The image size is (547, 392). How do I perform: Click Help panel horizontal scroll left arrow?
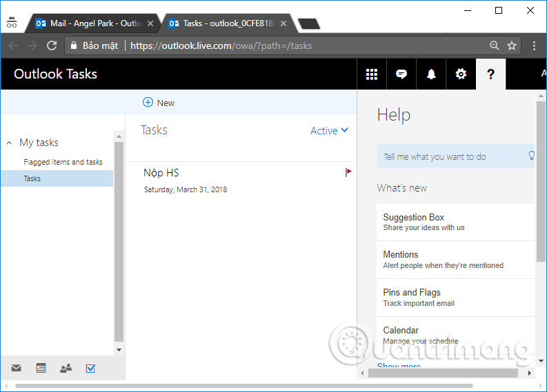click(362, 373)
